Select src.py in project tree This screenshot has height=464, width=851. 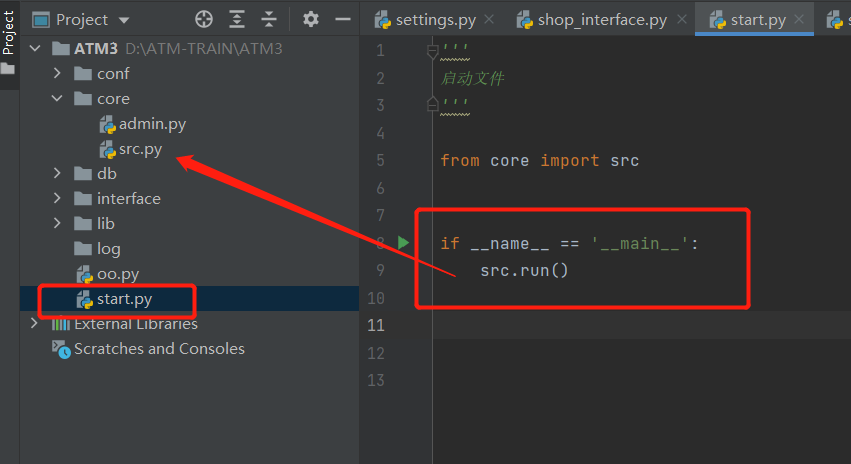pos(131,149)
